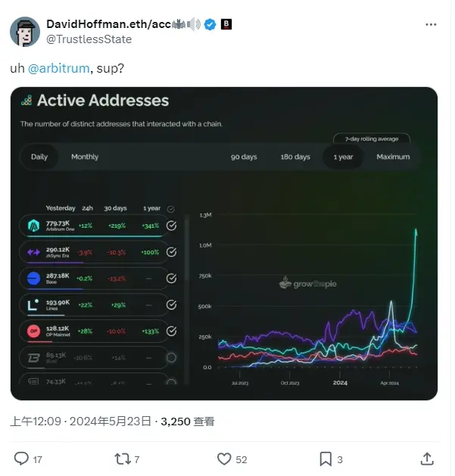Switch to the Monthly tab
This screenshot has height=476, width=455.
pos(85,157)
